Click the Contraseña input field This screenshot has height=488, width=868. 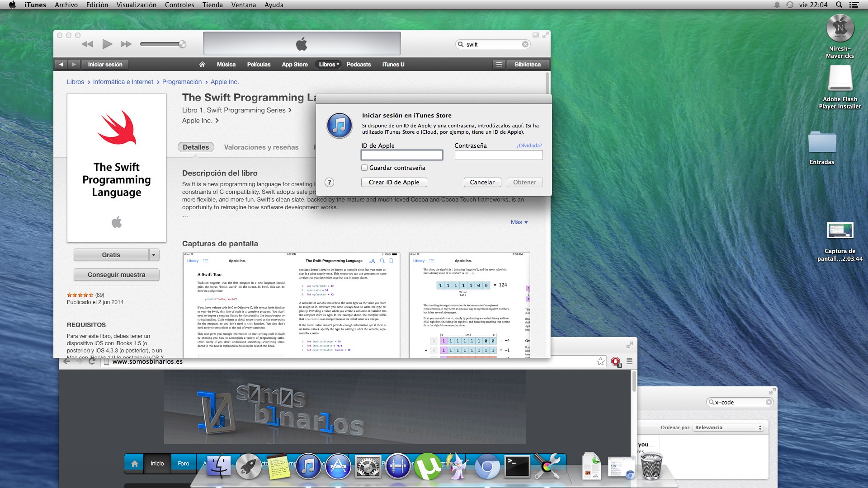[499, 155]
